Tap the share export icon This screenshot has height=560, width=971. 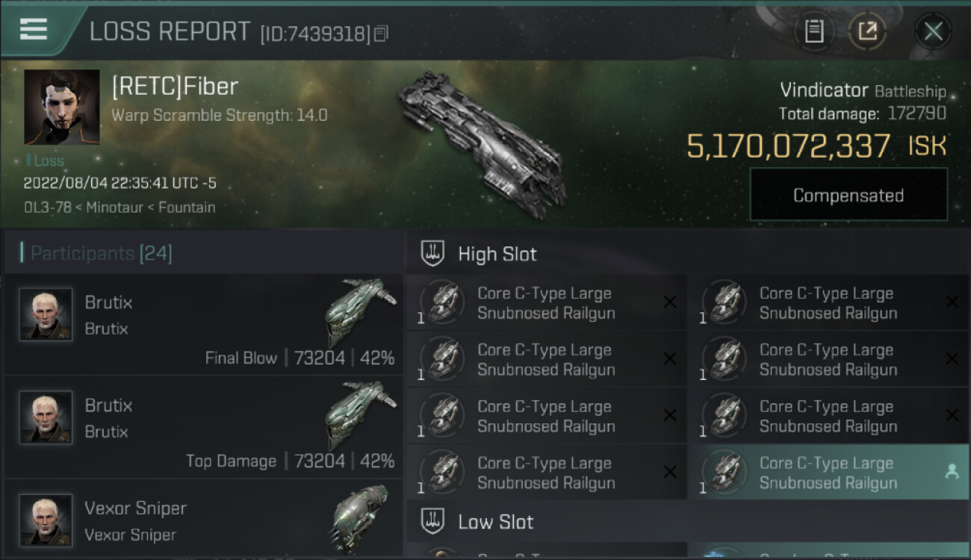click(868, 31)
